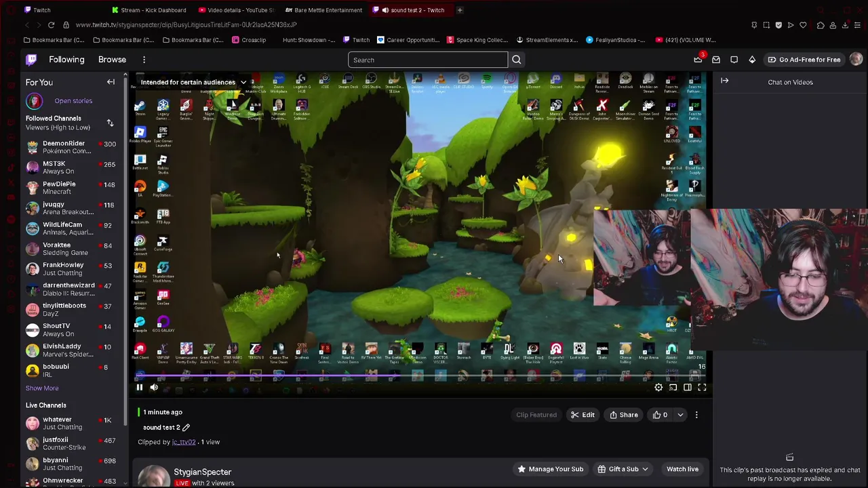Open the Following nav item
The image size is (868, 488).
pos(66,60)
